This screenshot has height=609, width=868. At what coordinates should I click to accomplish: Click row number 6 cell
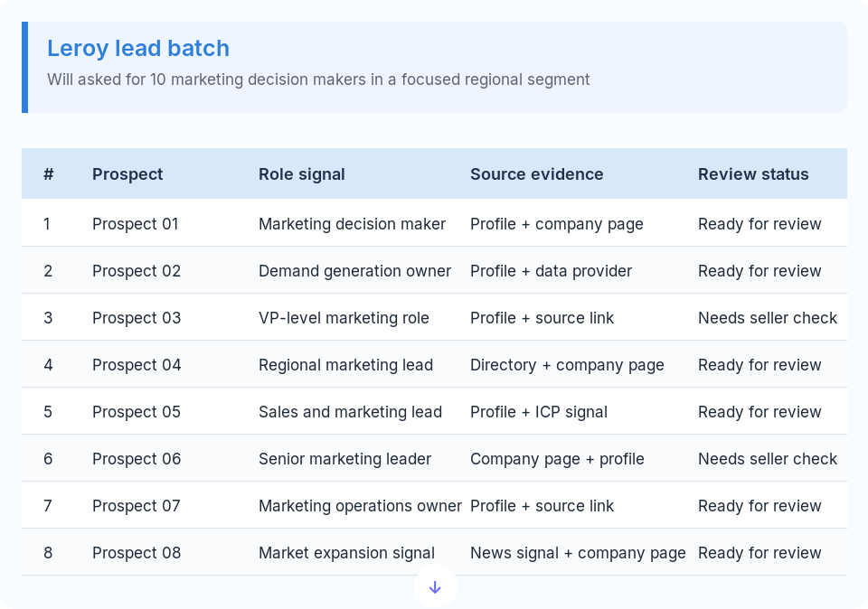[48, 459]
